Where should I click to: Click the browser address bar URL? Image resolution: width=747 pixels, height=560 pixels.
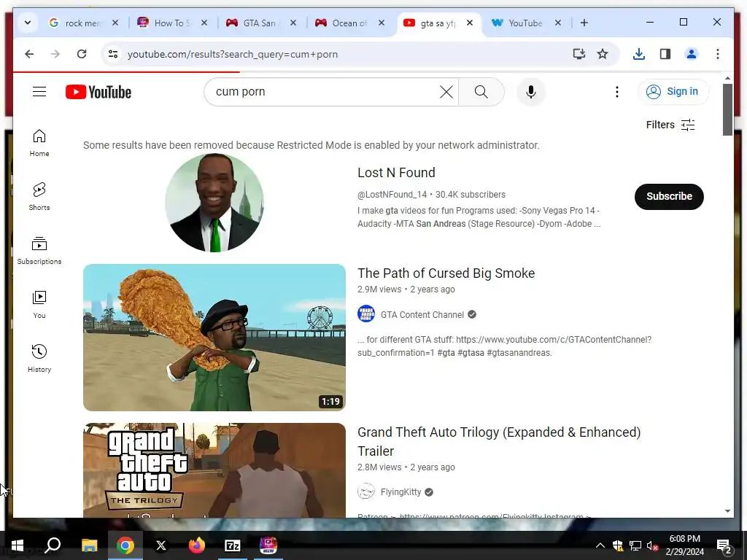(x=233, y=54)
